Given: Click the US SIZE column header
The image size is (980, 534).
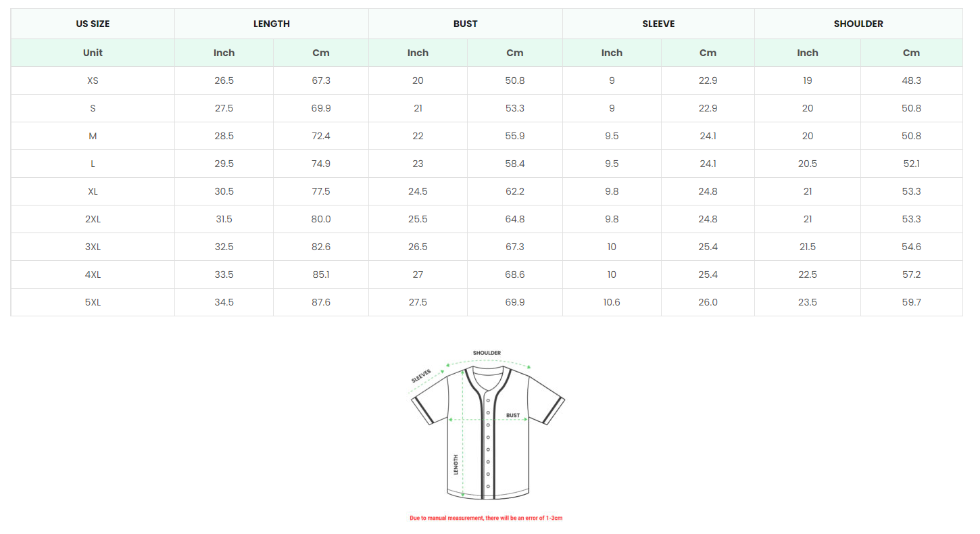Looking at the screenshot, I should coord(93,24).
